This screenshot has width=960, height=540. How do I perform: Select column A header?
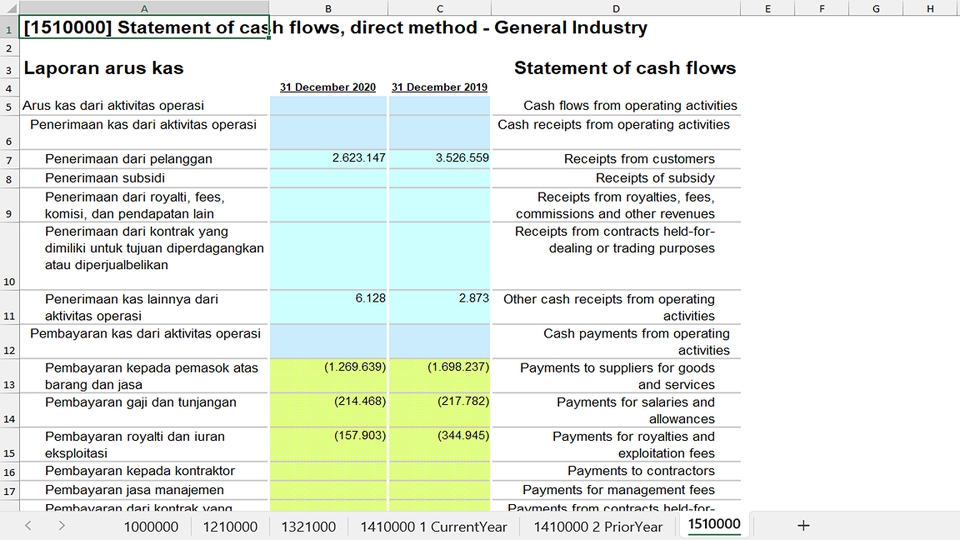tap(144, 8)
